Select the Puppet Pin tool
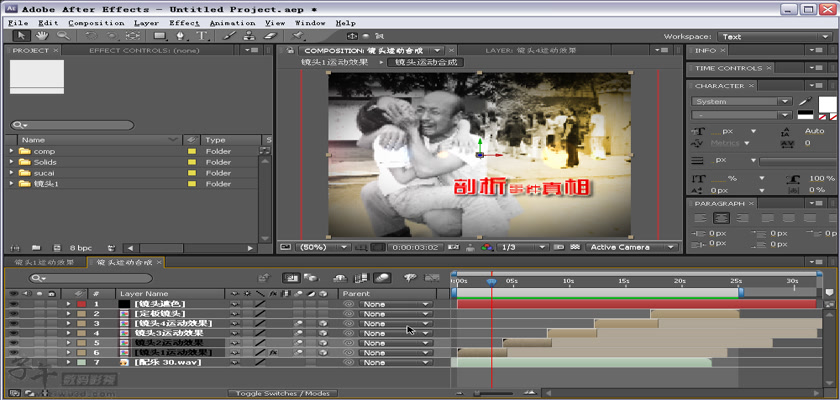This screenshot has height=400, width=840. click(299, 36)
